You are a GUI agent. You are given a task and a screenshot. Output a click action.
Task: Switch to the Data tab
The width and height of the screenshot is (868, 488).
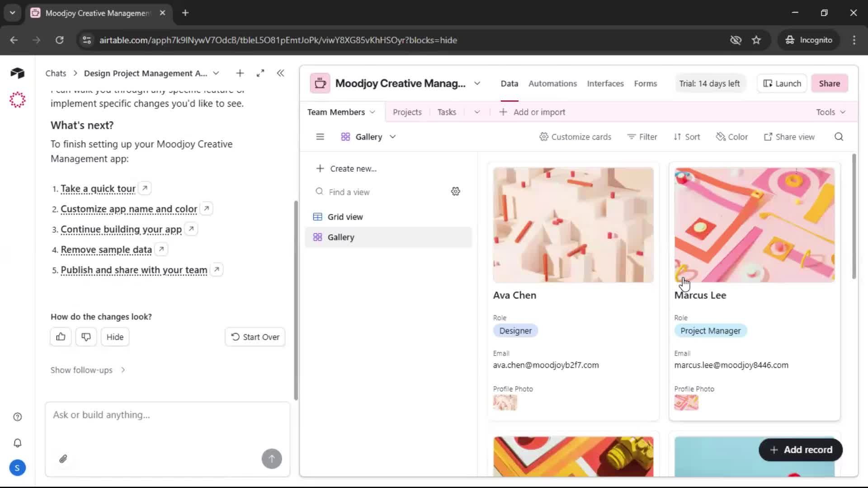(x=509, y=84)
